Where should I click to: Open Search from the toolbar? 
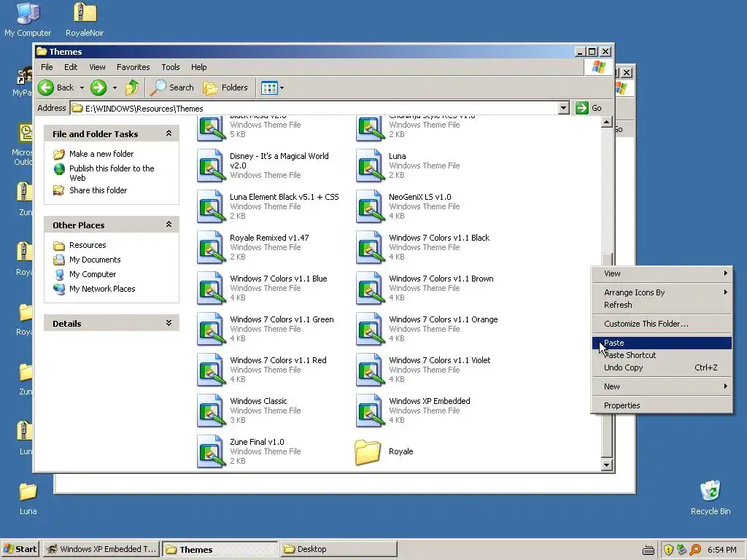pos(172,87)
